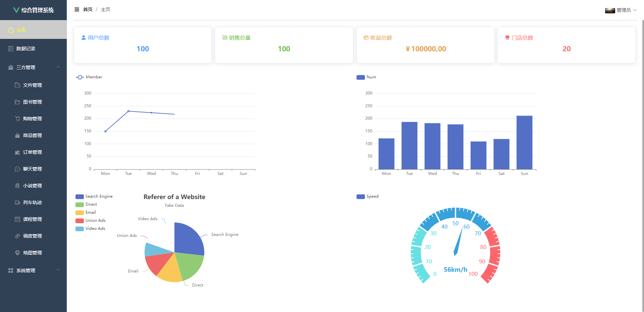Open the 文件管理 menu item
The height and width of the screenshot is (312, 644).
tap(33, 85)
